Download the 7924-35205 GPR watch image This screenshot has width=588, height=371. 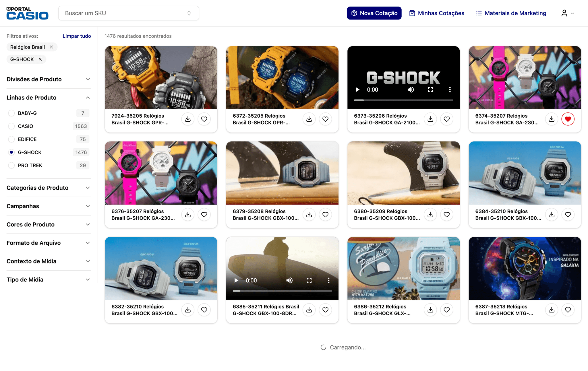click(x=188, y=119)
